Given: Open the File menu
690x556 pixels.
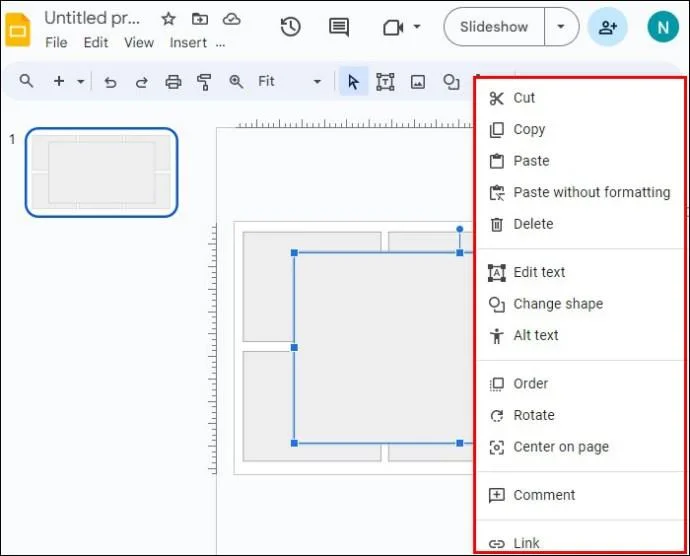Looking at the screenshot, I should [x=56, y=43].
